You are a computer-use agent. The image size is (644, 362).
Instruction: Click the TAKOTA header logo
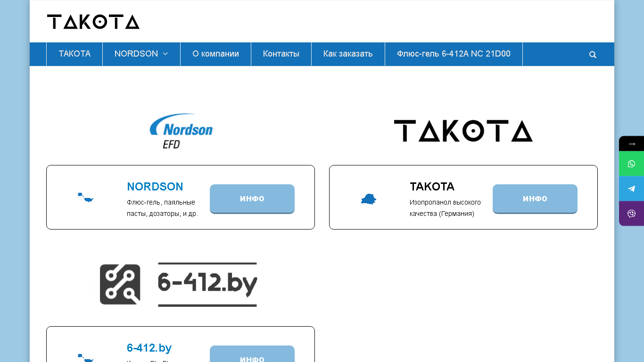click(x=93, y=22)
